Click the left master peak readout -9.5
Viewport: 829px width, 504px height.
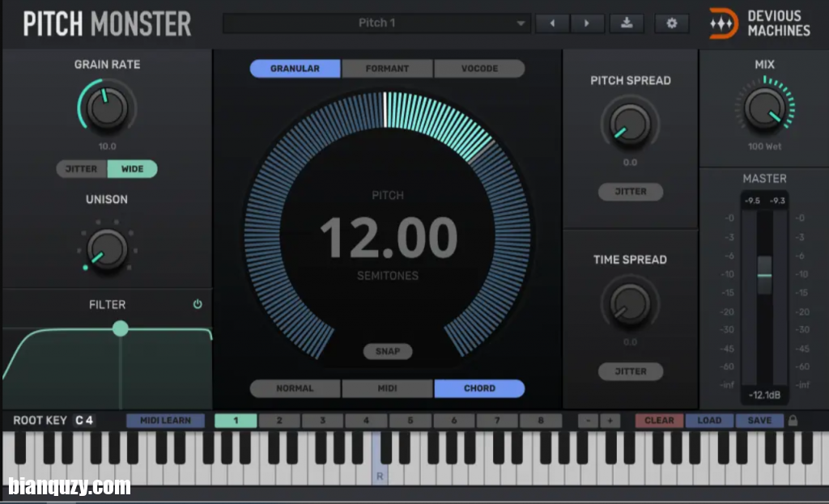[752, 201]
